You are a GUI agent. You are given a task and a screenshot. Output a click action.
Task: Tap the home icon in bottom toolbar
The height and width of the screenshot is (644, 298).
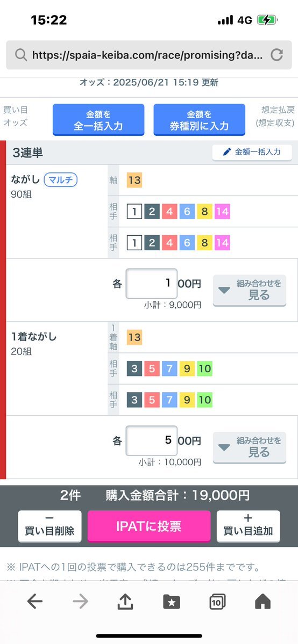pyautogui.click(x=262, y=602)
